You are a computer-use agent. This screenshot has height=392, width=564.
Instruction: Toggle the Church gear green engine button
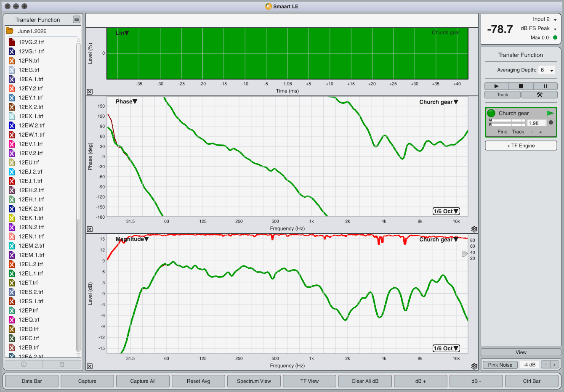(491, 113)
